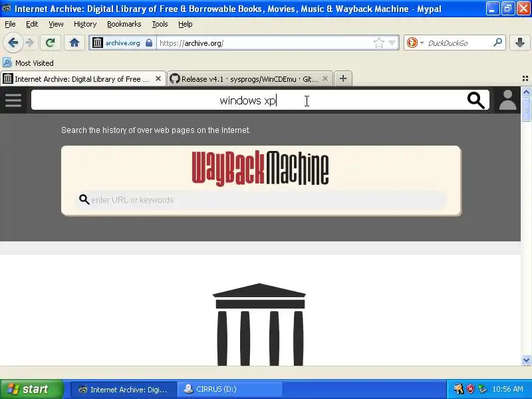Open the address bar history dropdown arrow
Image resolution: width=532 pixels, height=399 pixels.
coord(392,43)
